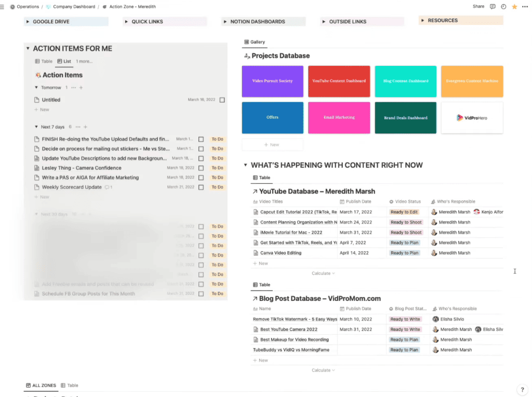
Task: Check the PAS or AIGA task checkbox
Action: [x=201, y=177]
